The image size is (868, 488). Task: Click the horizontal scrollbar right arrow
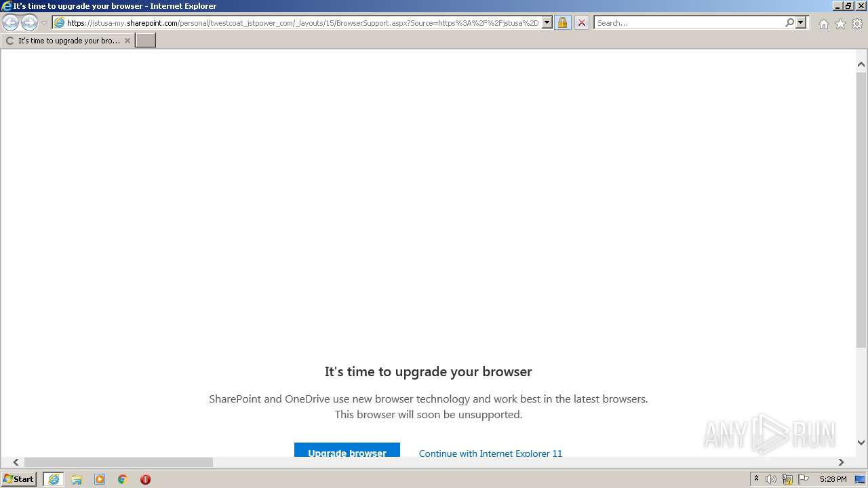point(841,462)
